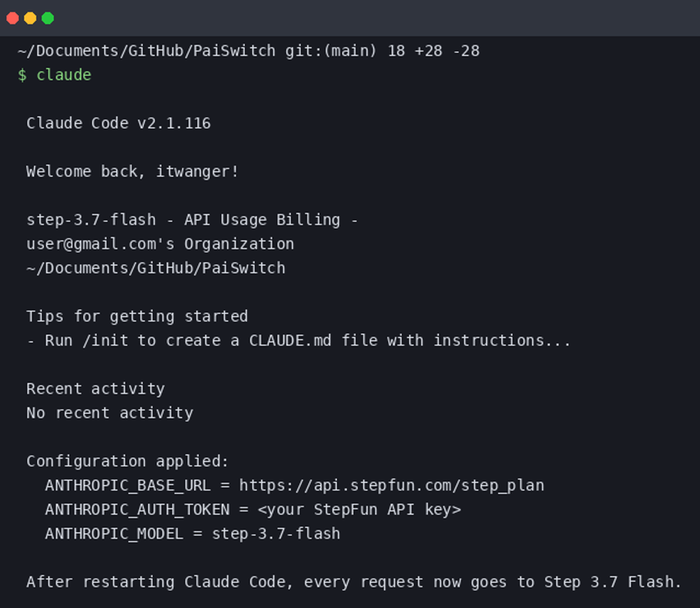The height and width of the screenshot is (608, 700).
Task: Click the Welcome back, itwanger! greeting
Action: pyautogui.click(x=133, y=171)
